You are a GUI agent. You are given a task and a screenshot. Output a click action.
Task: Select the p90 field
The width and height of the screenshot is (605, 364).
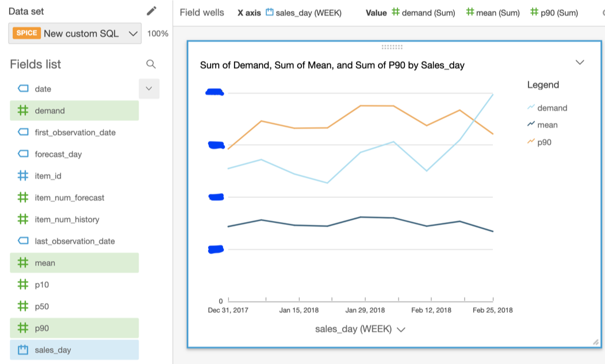click(74, 328)
